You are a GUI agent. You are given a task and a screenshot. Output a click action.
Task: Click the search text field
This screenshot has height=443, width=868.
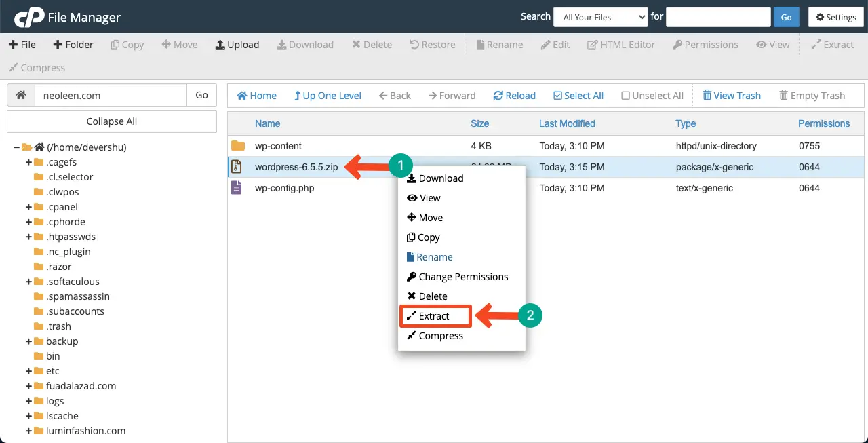(718, 17)
